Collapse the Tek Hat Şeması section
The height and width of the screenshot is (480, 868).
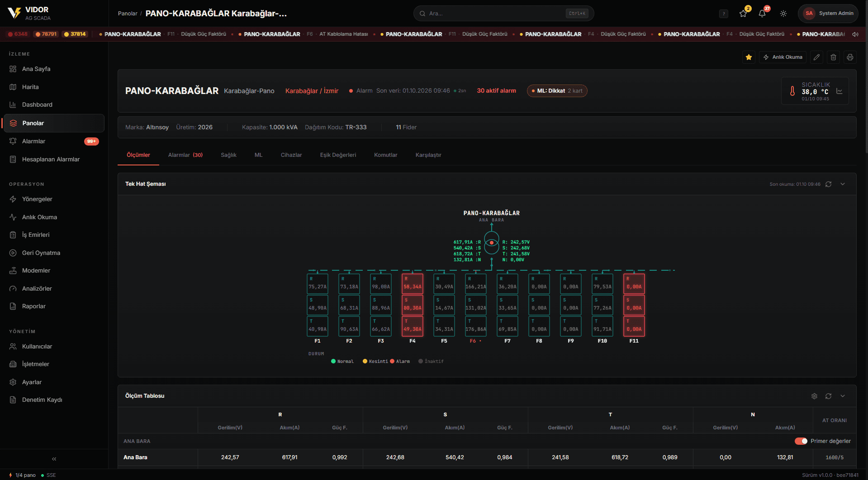click(x=843, y=184)
